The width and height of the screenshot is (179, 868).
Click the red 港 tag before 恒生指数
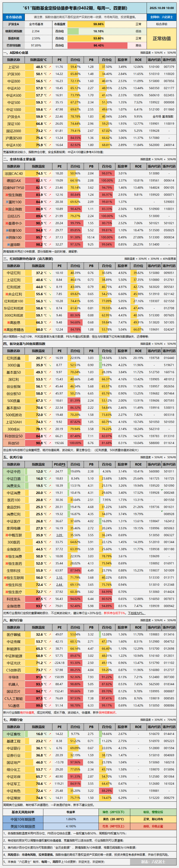[6, 195]
